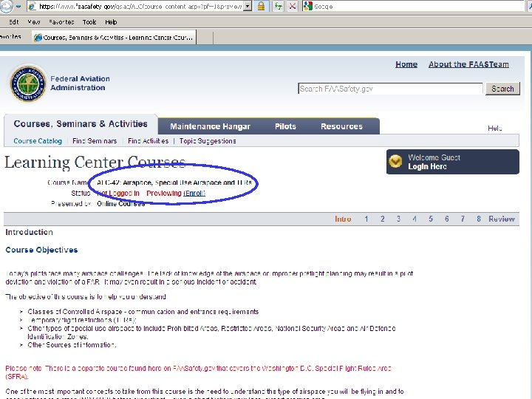Go to the Home link
The height and width of the screenshot is (399, 532).
[x=406, y=64]
